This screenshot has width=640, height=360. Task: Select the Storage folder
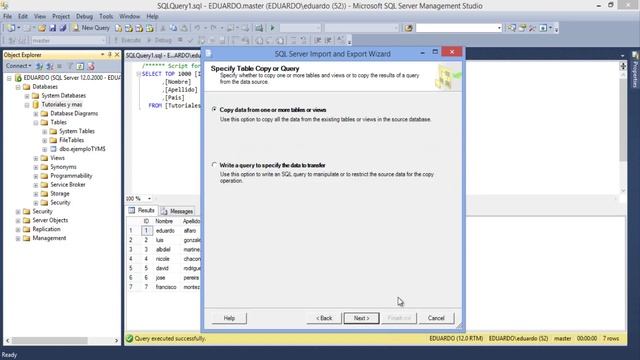(60, 193)
